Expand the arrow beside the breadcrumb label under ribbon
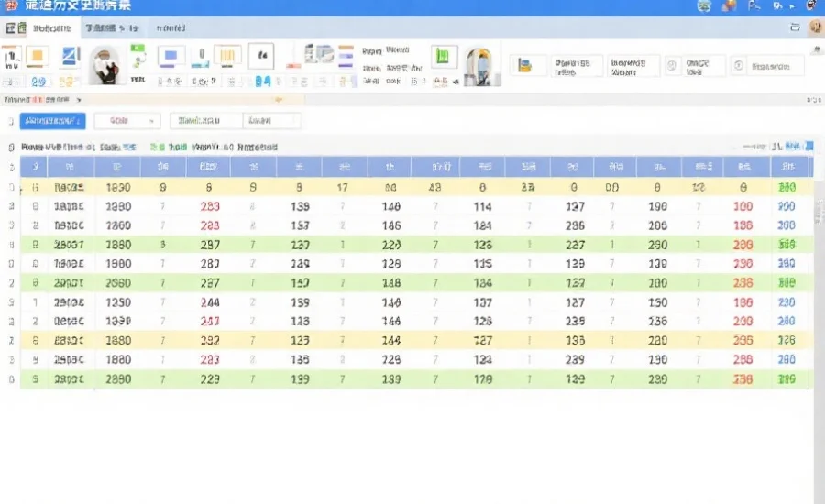This screenshot has width=825, height=504. (x=80, y=98)
